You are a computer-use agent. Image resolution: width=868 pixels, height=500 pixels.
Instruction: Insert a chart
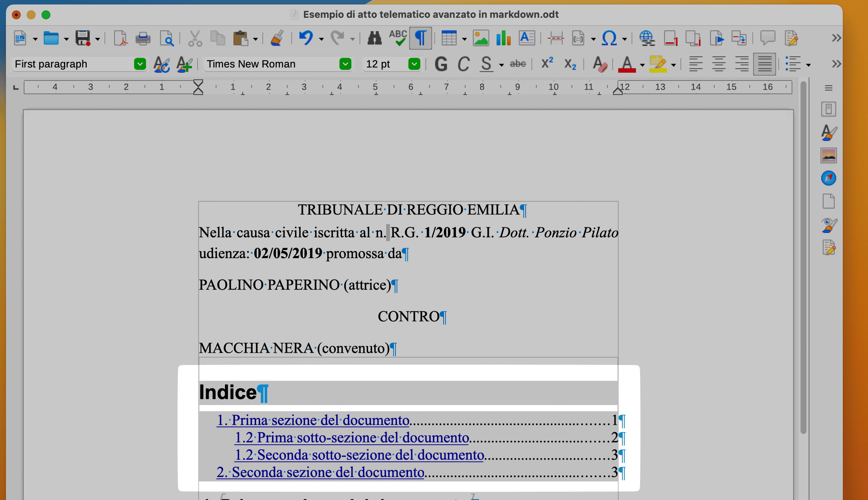(x=504, y=38)
